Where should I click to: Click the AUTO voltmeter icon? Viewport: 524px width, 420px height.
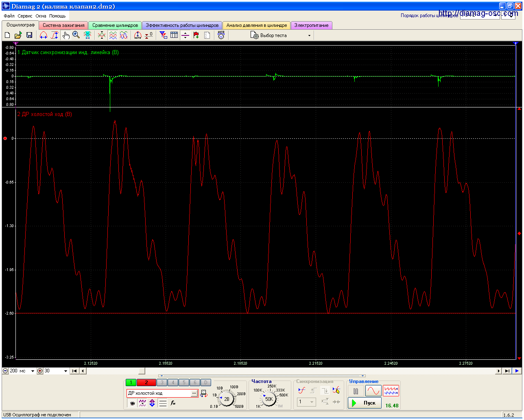pos(221,35)
